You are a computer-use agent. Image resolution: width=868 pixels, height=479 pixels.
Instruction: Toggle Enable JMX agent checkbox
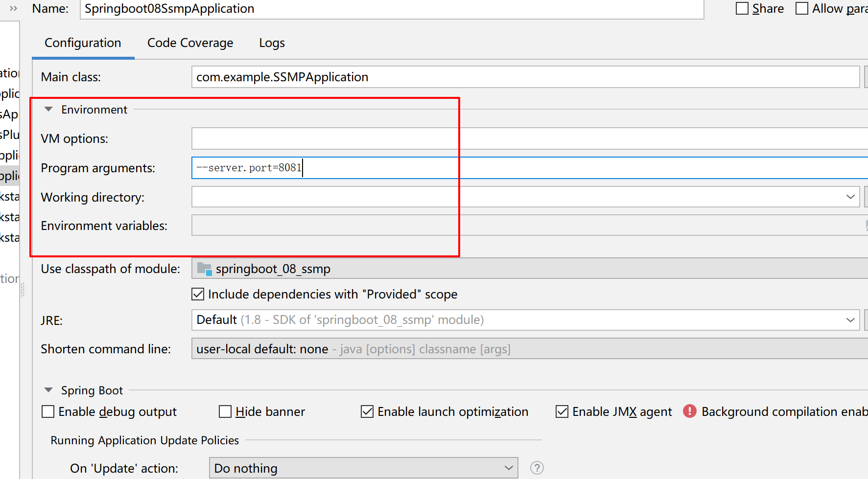pos(562,411)
